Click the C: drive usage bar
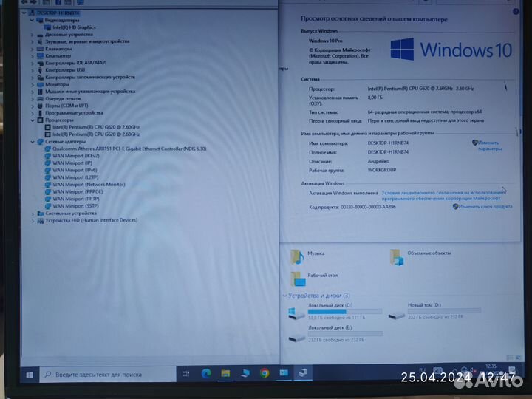This screenshot has width=532, height=399. point(345,312)
